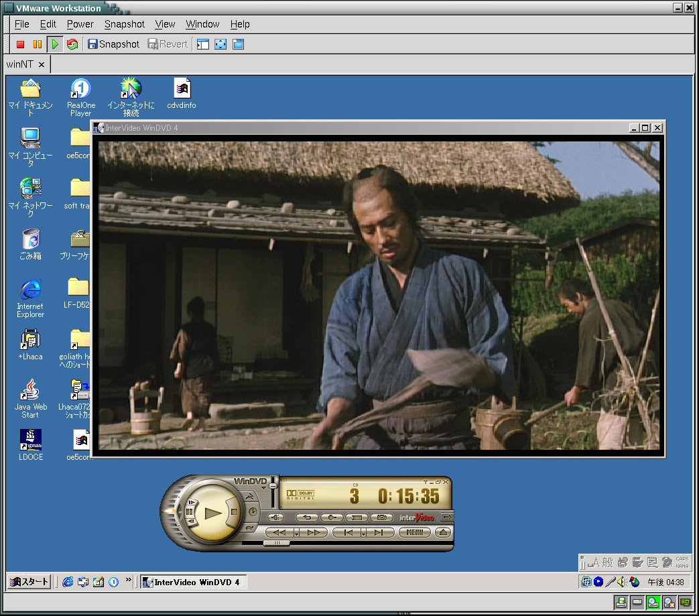Viewport: 699px width, 616px height.
Task: Open RealOne Player desktop shortcut
Action: click(80, 97)
